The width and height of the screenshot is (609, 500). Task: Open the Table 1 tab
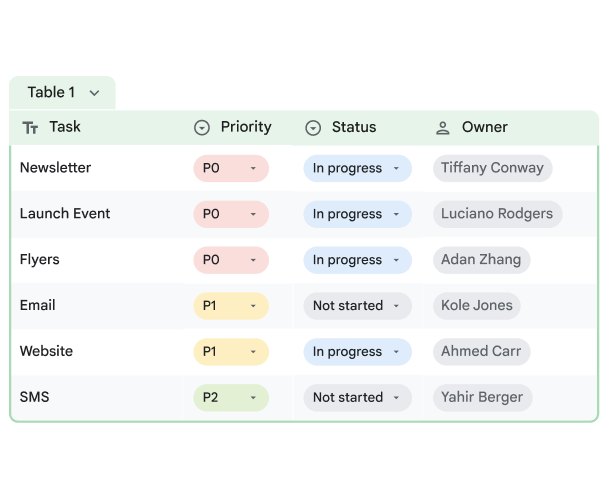click(52, 93)
